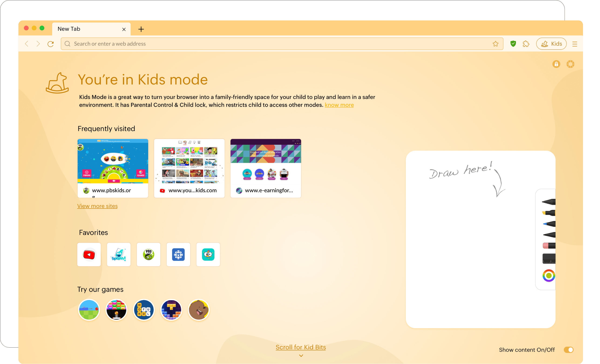Open the Splash favorite site
600x364 pixels.
click(x=119, y=254)
